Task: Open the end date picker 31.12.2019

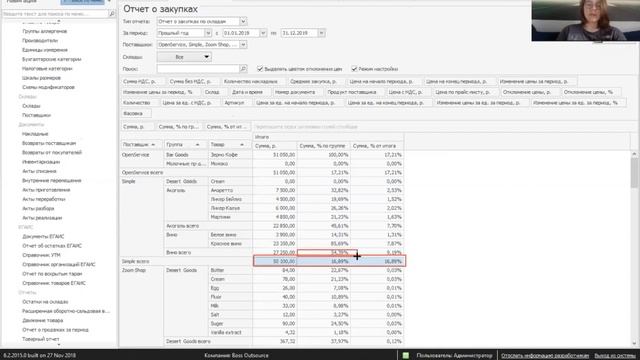Action: tap(321, 33)
